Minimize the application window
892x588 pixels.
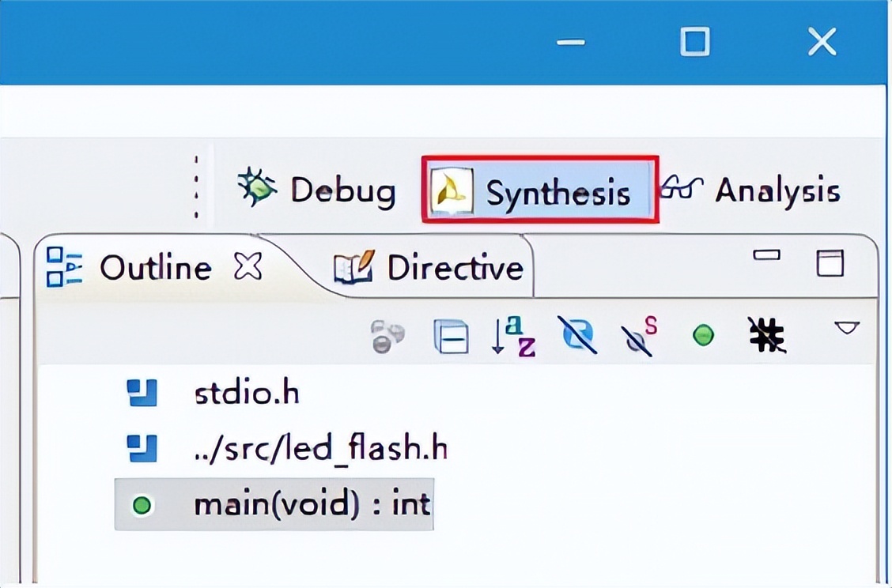(571, 42)
